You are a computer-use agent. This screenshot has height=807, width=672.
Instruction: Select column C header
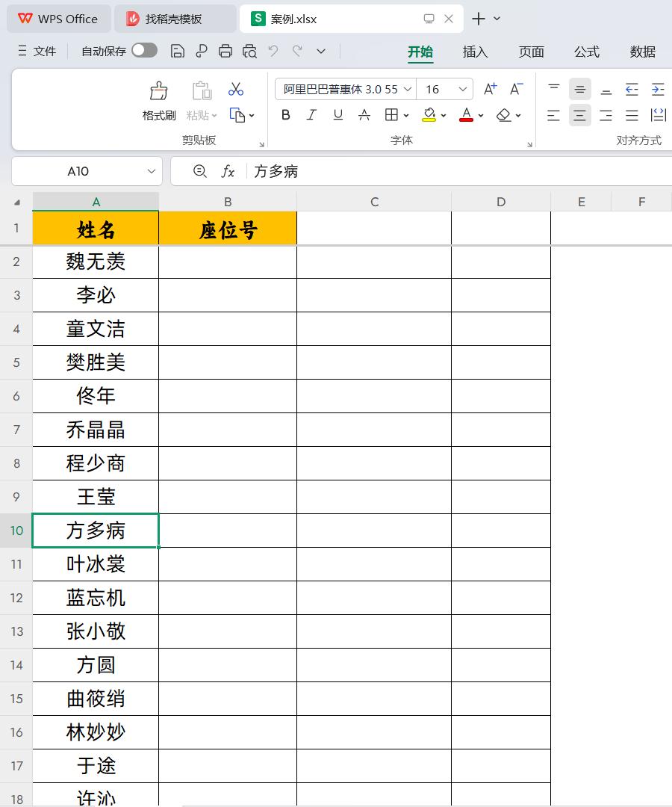[374, 202]
